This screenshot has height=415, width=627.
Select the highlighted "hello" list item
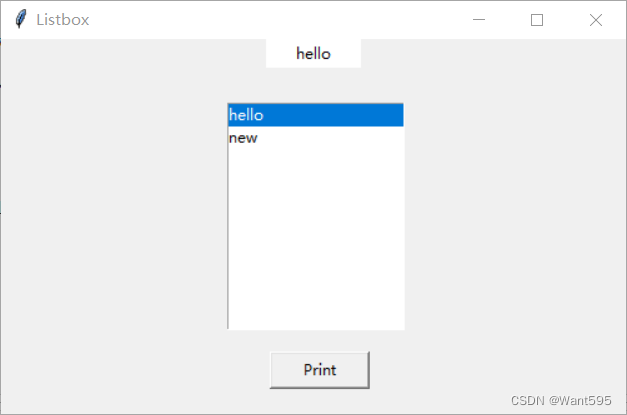tap(315, 115)
